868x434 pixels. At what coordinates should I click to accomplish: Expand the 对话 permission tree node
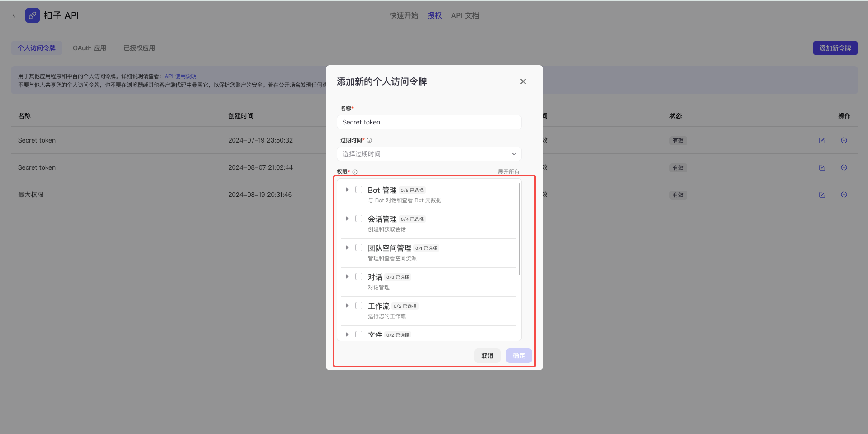point(347,277)
